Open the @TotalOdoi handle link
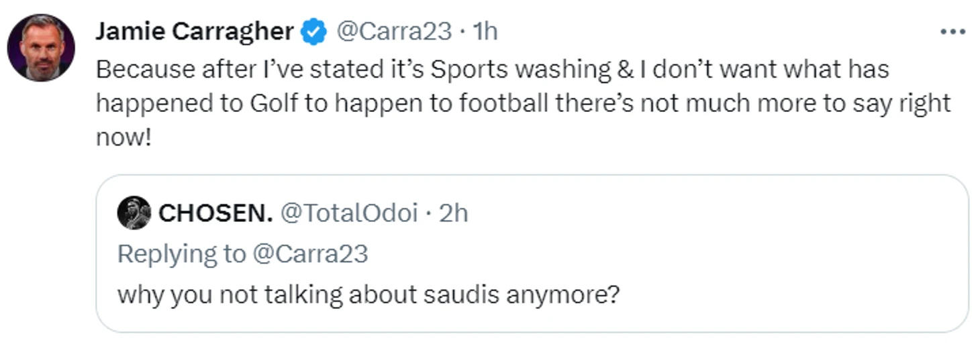This screenshot has height=346, width=980. point(348,213)
